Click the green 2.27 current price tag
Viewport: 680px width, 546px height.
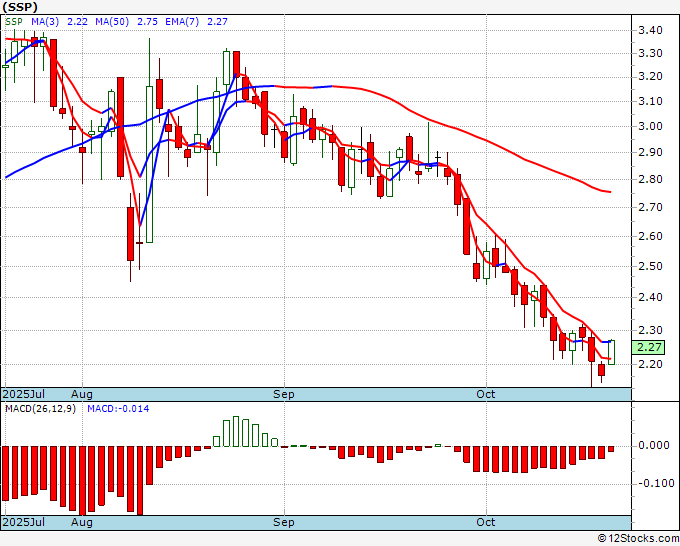coord(649,347)
